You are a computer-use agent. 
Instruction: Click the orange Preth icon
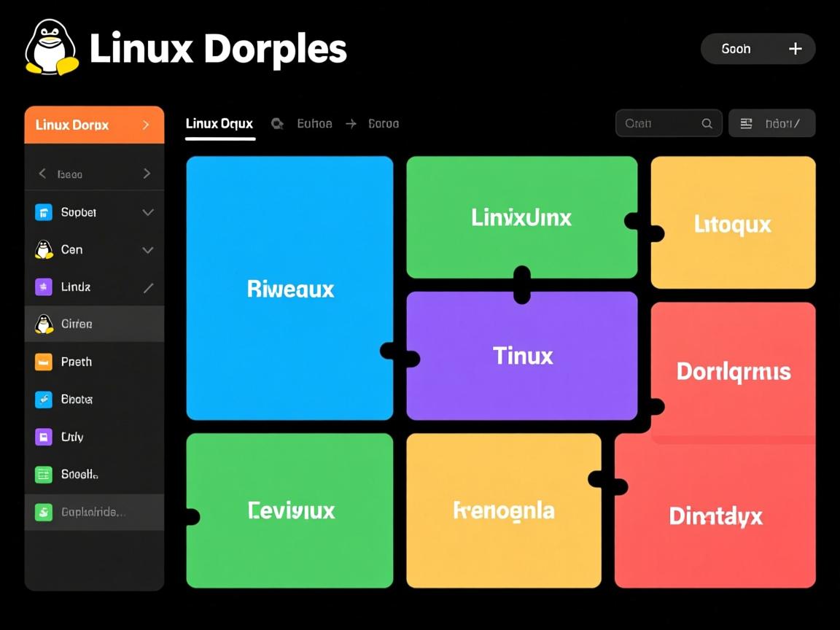click(44, 362)
